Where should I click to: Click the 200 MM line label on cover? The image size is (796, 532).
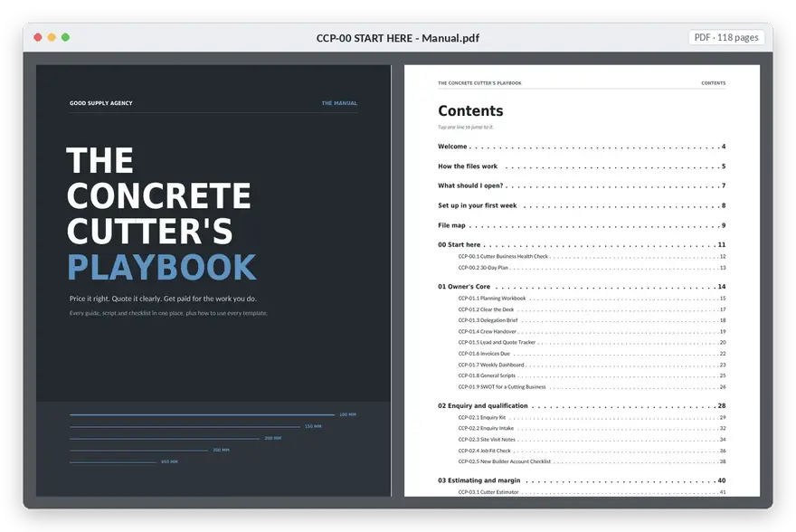click(273, 438)
